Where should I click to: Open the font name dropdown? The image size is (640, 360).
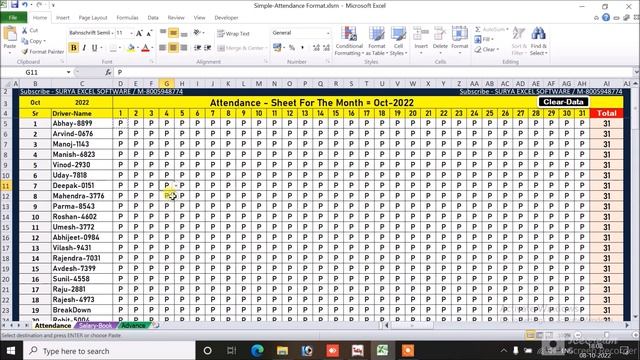pos(112,33)
